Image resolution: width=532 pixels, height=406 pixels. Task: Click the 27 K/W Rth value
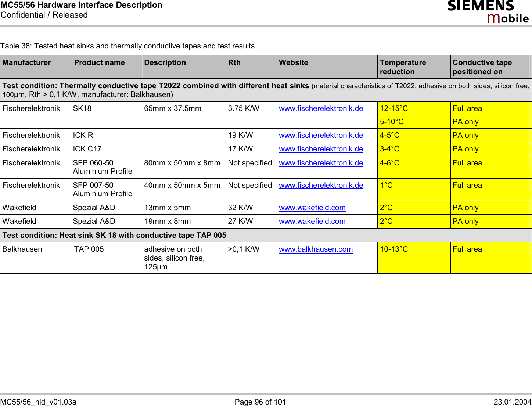[x=240, y=221]
